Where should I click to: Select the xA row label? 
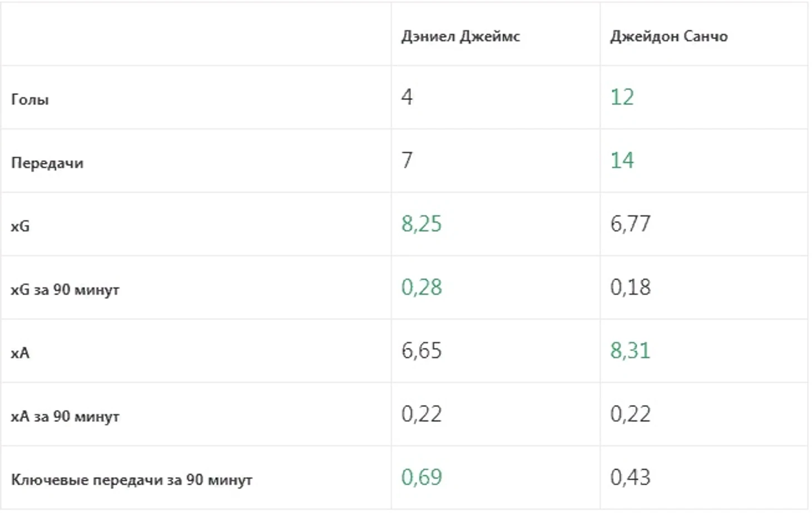pos(20,353)
